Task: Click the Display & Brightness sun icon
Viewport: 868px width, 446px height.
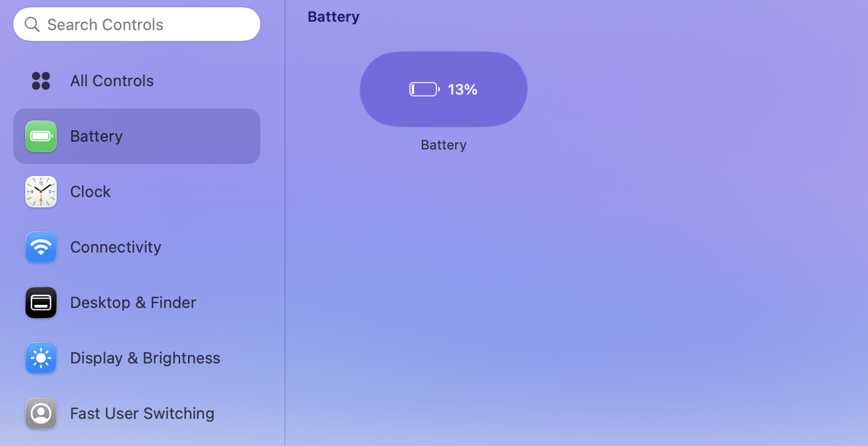Action: [x=41, y=358]
